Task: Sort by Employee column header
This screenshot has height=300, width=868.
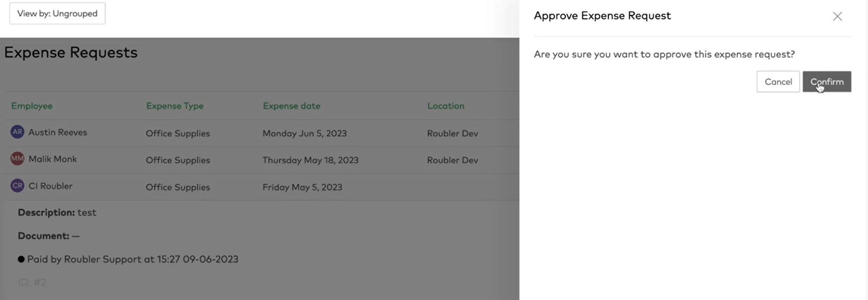Action: [x=32, y=106]
